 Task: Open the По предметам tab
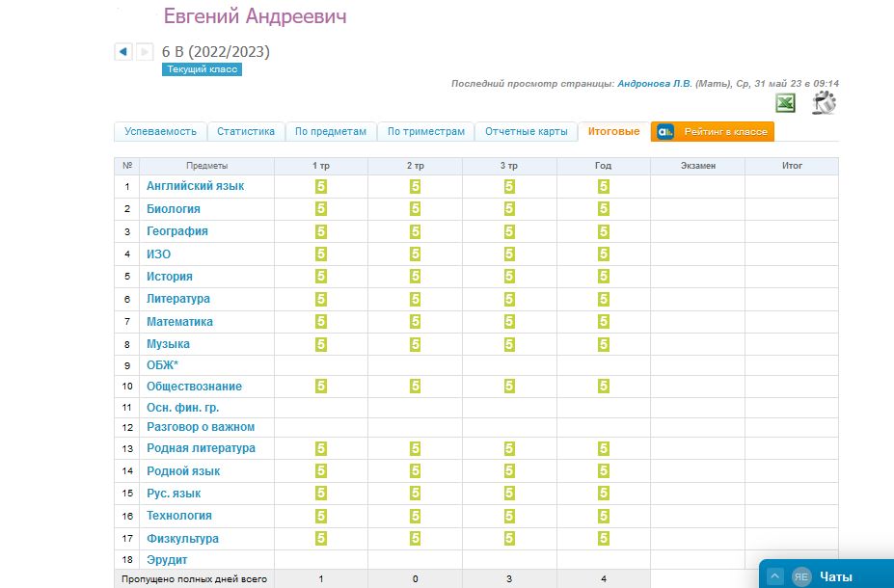coord(331,132)
